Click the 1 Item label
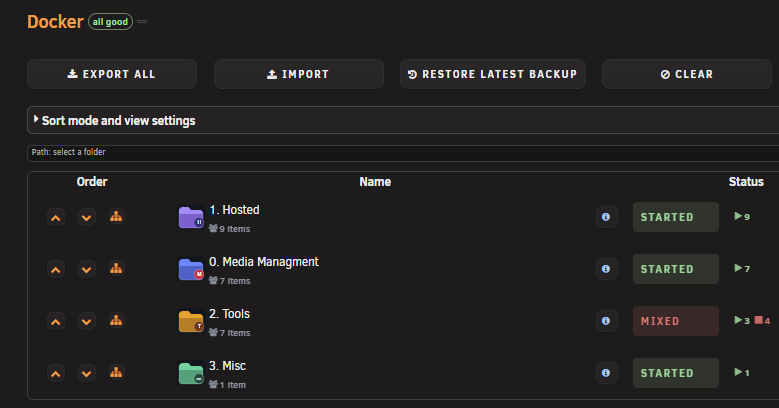 point(228,385)
